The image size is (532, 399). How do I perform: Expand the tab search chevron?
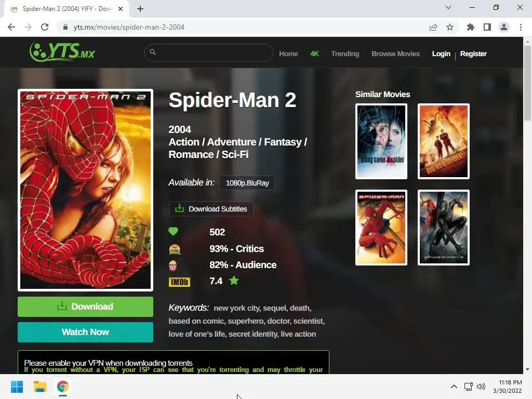[x=448, y=7]
